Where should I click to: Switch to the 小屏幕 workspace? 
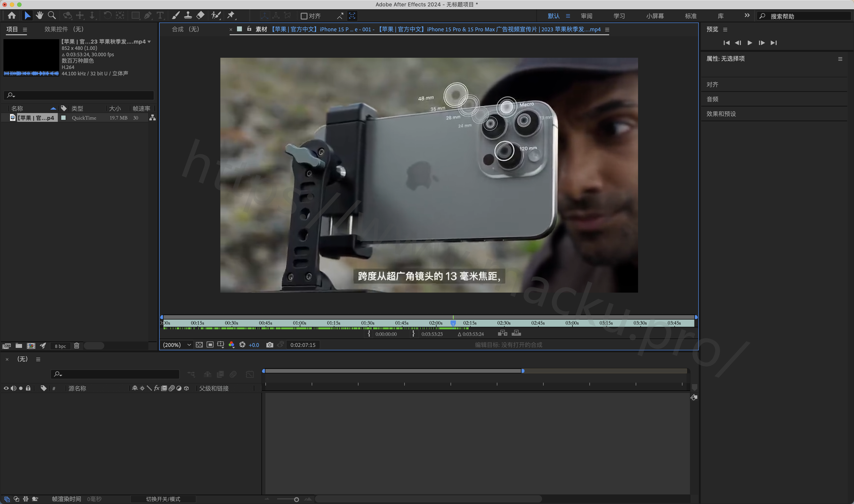click(655, 16)
